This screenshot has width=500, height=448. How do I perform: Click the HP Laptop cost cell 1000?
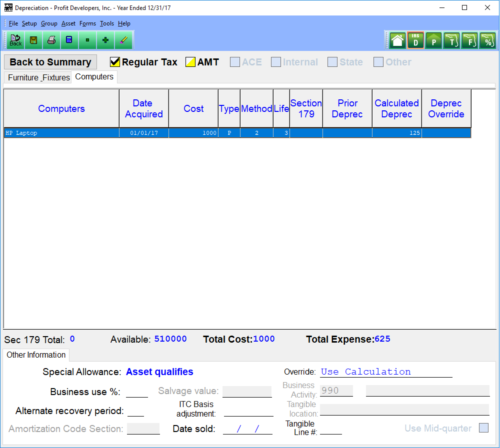tap(193, 133)
